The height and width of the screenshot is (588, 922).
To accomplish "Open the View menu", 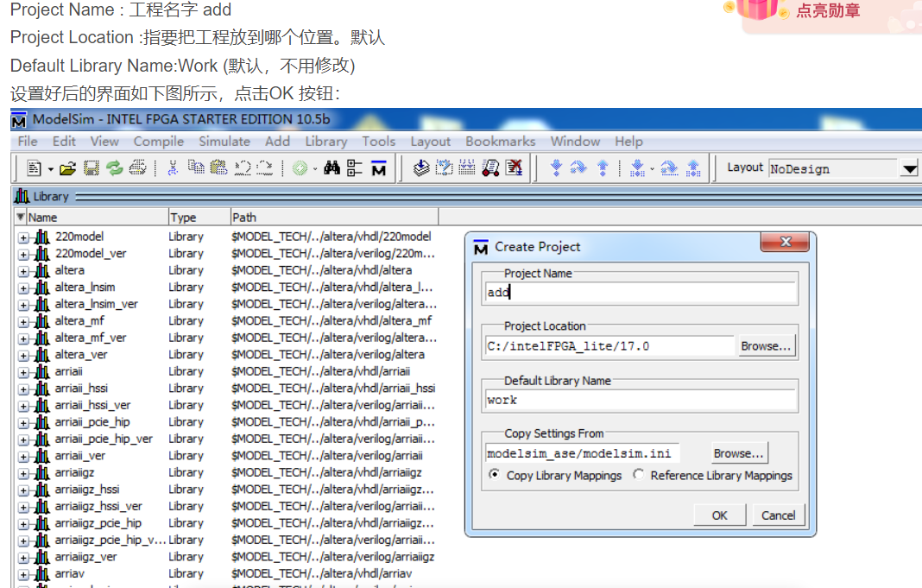I will pyautogui.click(x=104, y=141).
